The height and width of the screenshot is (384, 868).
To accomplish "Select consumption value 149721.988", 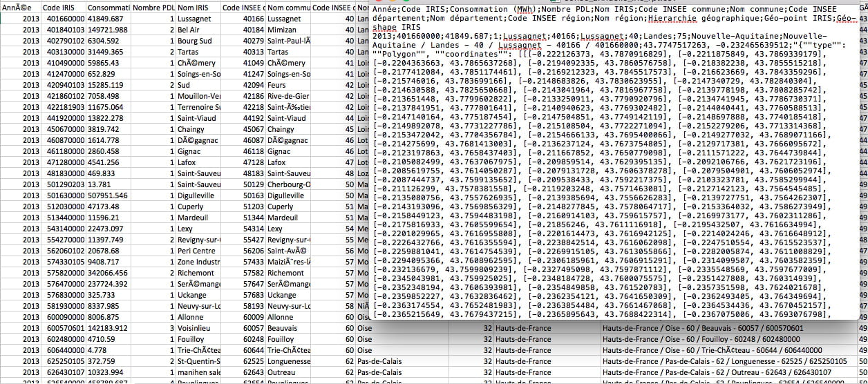I will click(108, 30).
